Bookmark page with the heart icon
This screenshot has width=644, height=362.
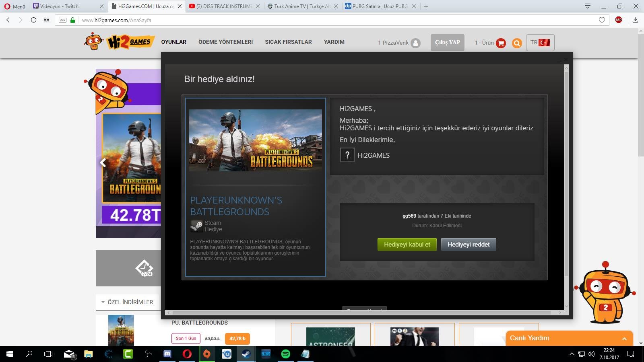(x=602, y=20)
